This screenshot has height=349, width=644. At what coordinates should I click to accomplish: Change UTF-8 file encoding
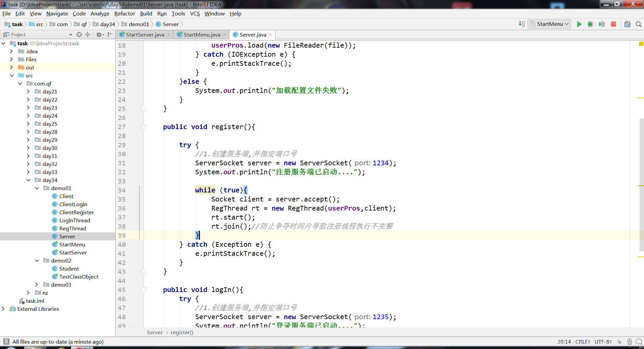[x=603, y=342]
